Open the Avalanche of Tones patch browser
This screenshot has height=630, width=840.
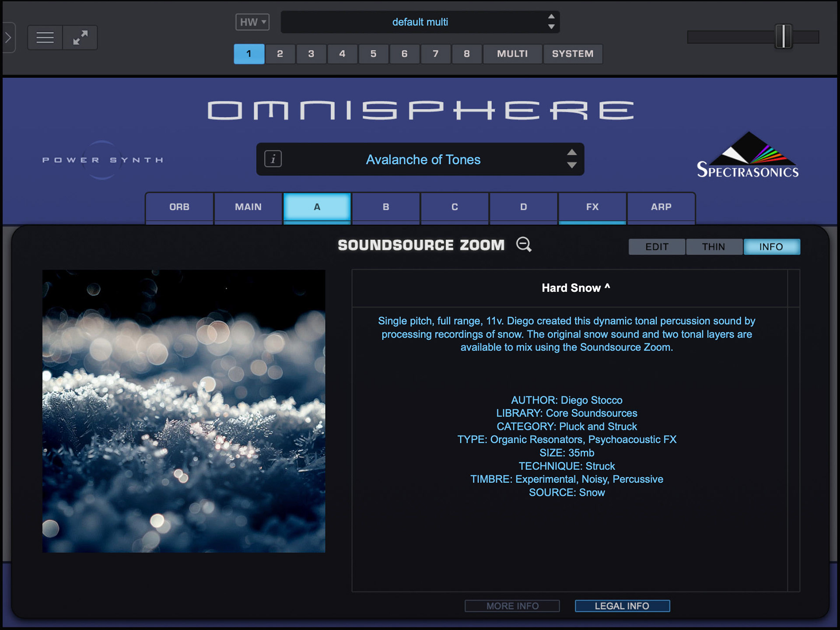click(x=423, y=160)
